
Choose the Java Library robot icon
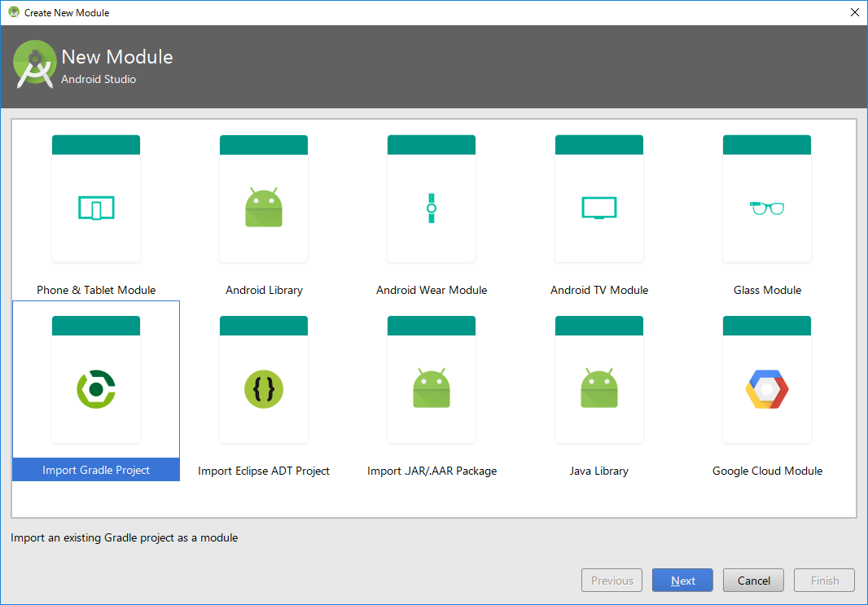[x=599, y=388]
